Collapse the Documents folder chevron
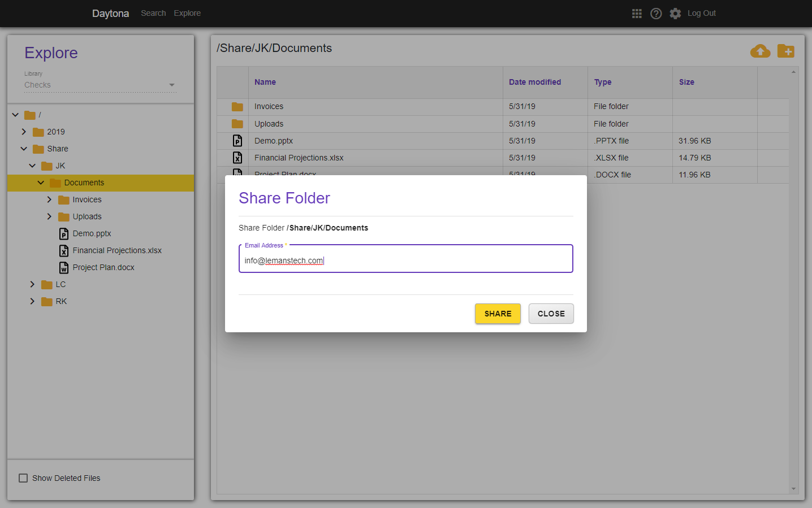This screenshot has height=508, width=812. pyautogui.click(x=41, y=183)
